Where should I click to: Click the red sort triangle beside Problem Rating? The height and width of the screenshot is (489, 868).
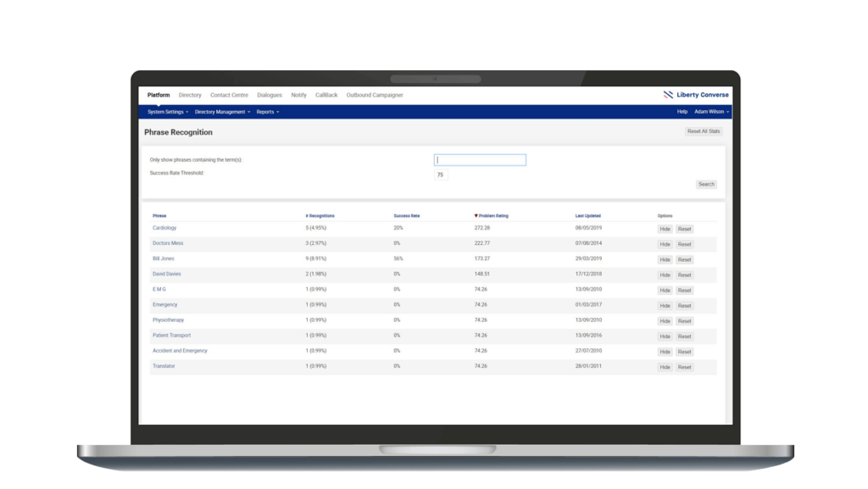click(475, 216)
